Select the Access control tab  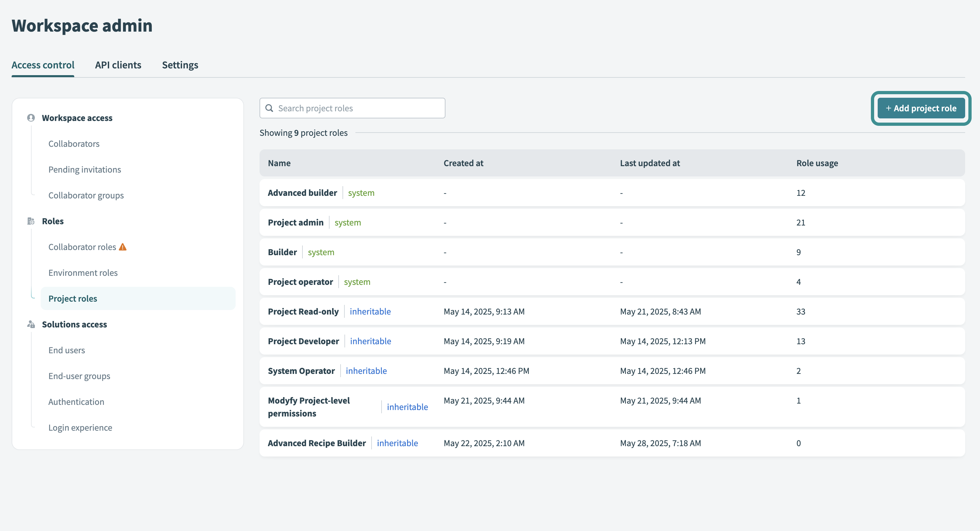[43, 65]
